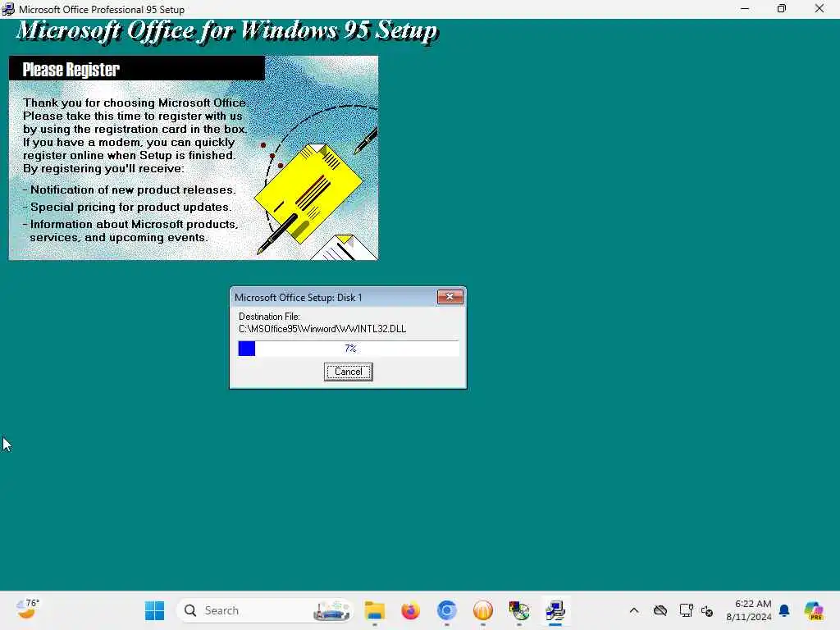840x630 pixels.
Task: Open the blue Chromium browser taskbar icon
Action: [447, 610]
